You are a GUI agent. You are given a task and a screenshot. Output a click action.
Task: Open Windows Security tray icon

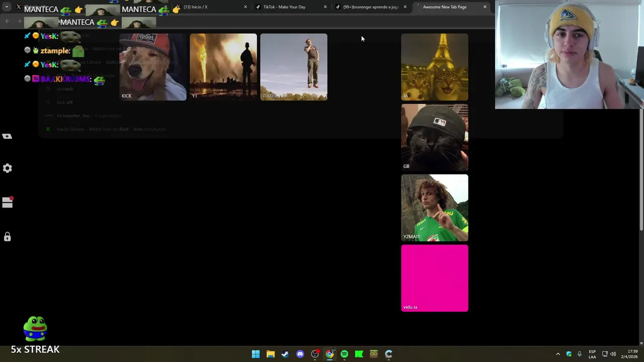569,354
